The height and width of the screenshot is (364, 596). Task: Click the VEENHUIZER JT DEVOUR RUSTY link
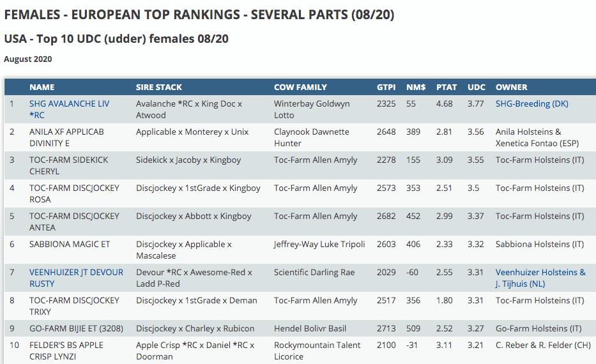click(x=76, y=273)
